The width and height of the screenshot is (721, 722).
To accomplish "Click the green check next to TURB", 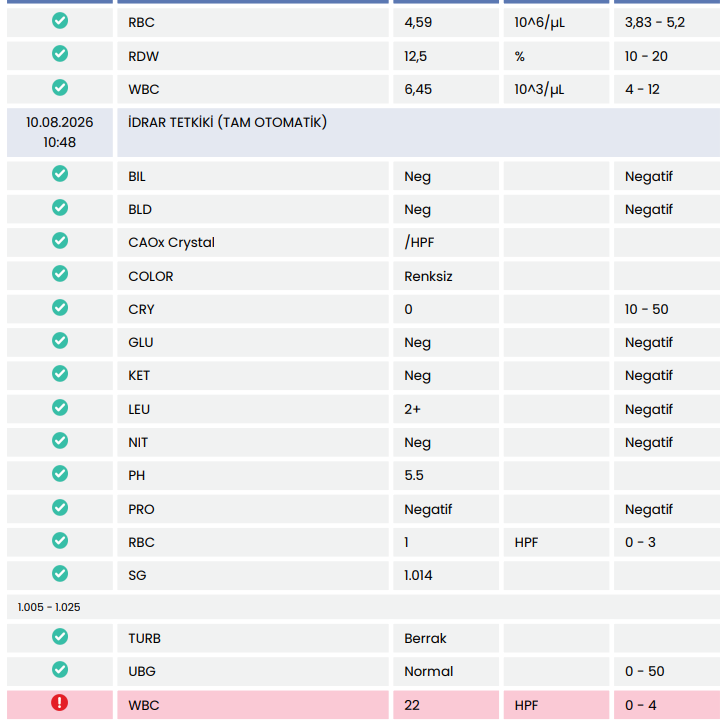I will (60, 637).
